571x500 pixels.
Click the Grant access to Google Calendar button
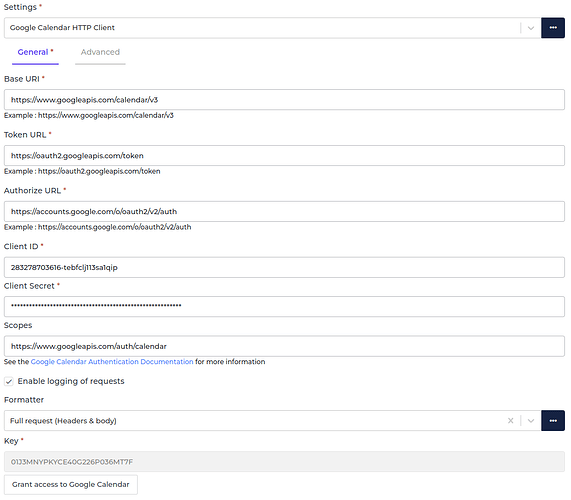pos(71,484)
